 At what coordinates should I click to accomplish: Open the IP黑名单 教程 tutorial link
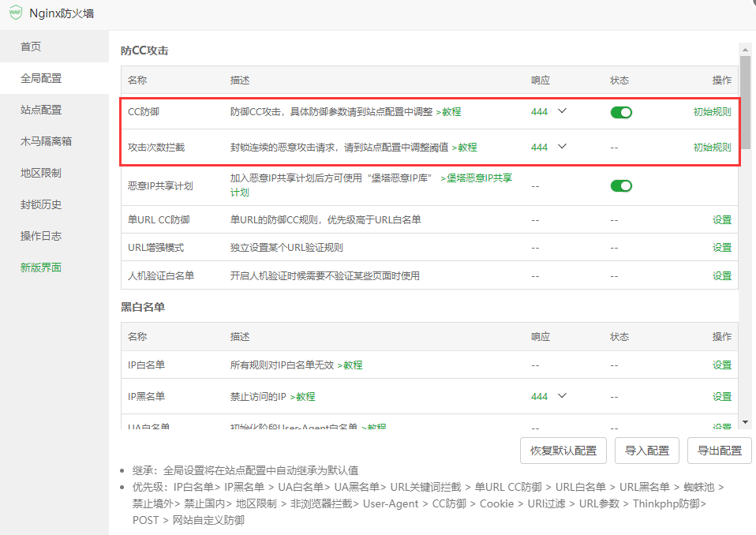pos(302,397)
